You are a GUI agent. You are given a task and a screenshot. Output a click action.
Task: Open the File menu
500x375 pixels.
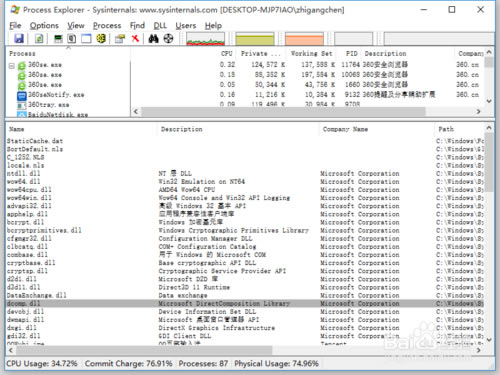point(15,26)
